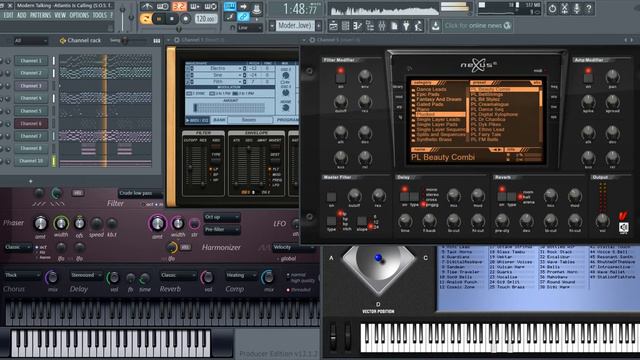Open the mixer toolbar icon

pyautogui.click(x=382, y=26)
